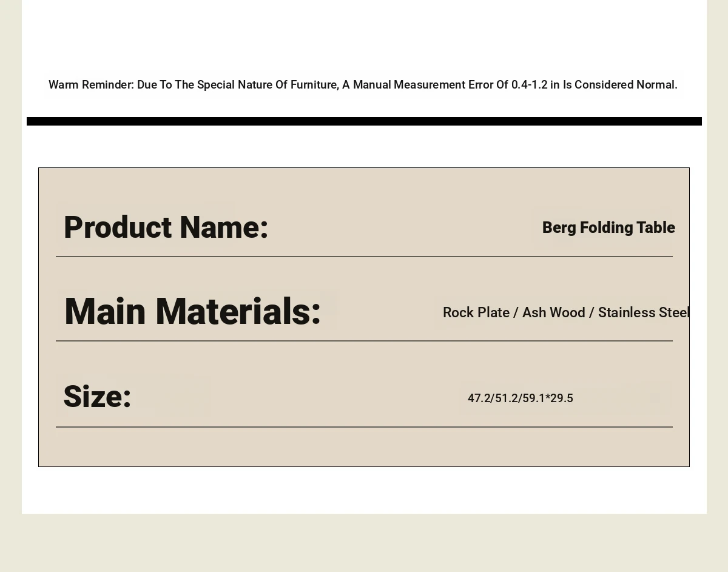This screenshot has width=728, height=572.
Task: Select the "Size:" heading
Action: (x=97, y=397)
